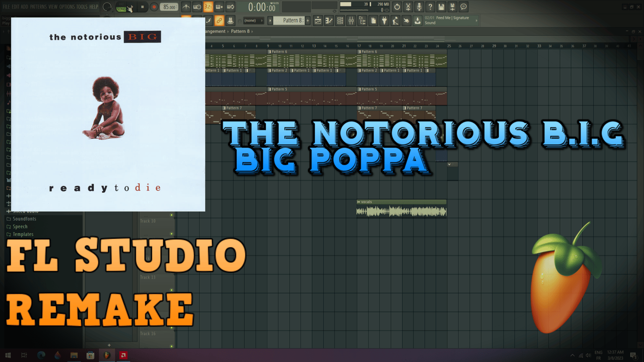Open the EDIT menu
The width and height of the screenshot is (644, 362).
pyautogui.click(x=15, y=7)
